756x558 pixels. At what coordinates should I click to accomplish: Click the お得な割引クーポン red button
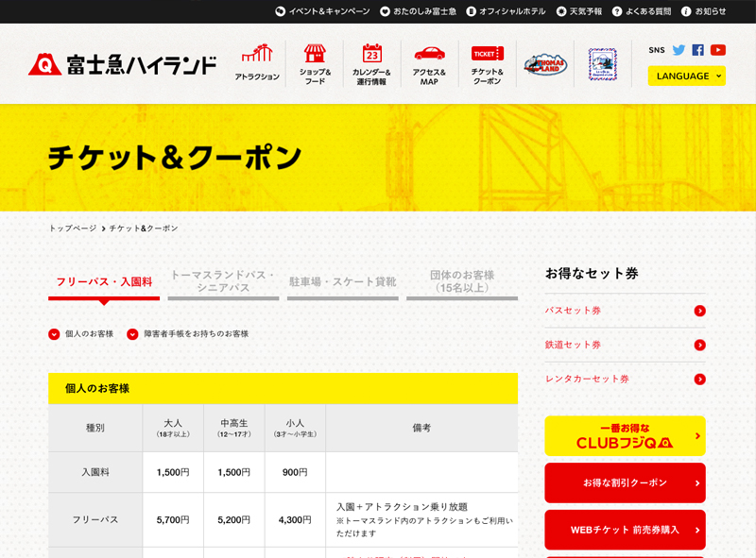[x=625, y=482]
